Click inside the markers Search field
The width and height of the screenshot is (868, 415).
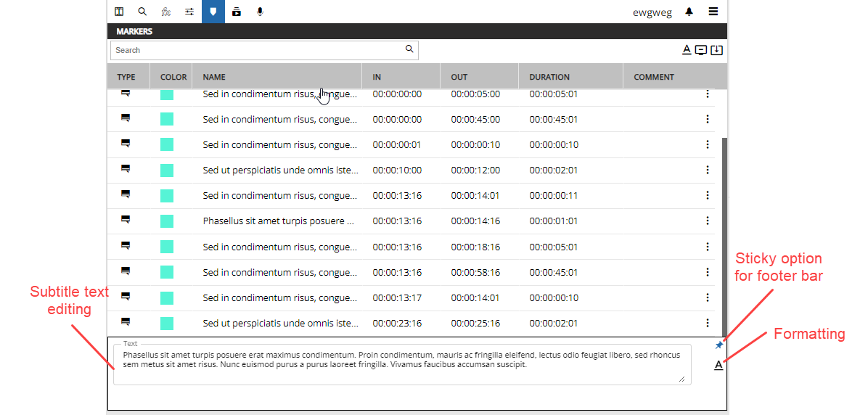point(258,50)
